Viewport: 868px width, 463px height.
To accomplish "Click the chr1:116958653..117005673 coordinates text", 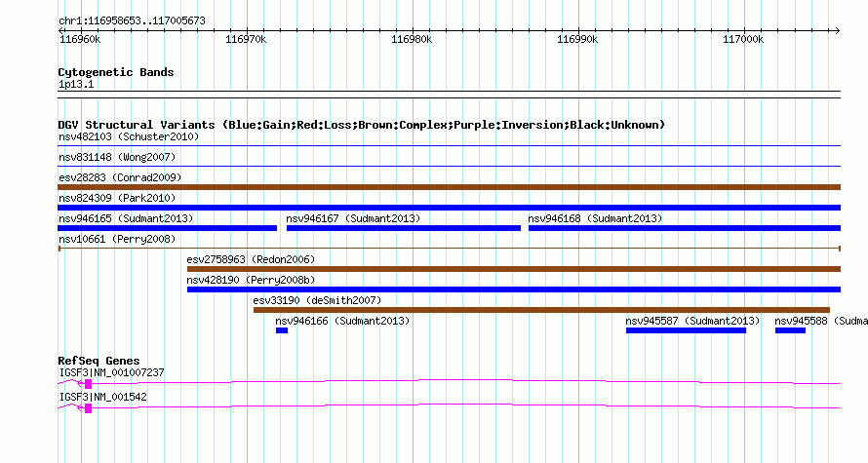I will (x=132, y=20).
